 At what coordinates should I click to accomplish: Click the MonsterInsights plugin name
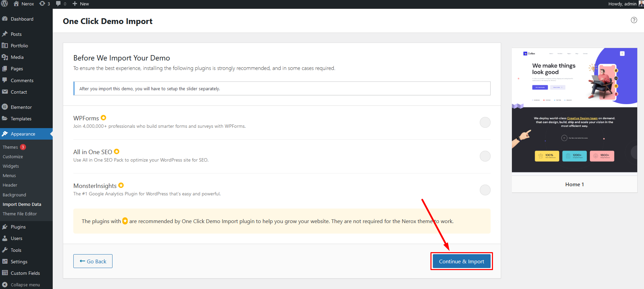[x=95, y=186]
